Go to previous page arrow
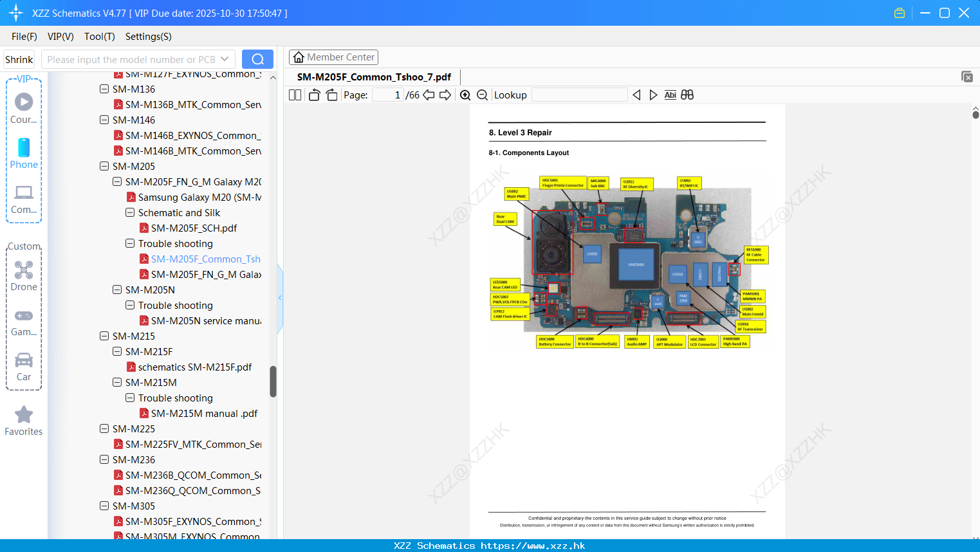The height and width of the screenshot is (552, 980). click(x=429, y=95)
